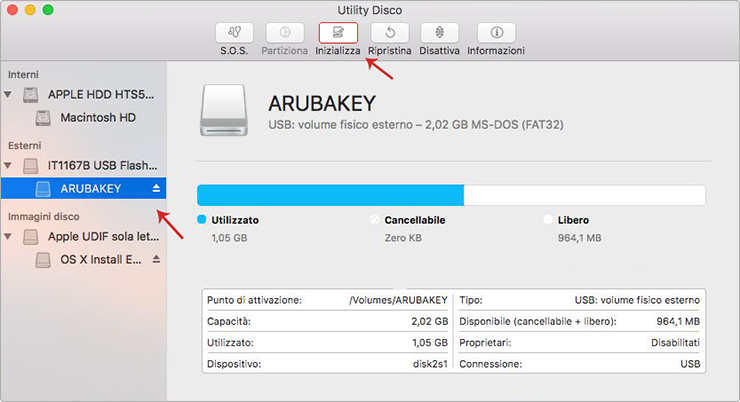Click the Connessione USB value

pyautogui.click(x=690, y=364)
